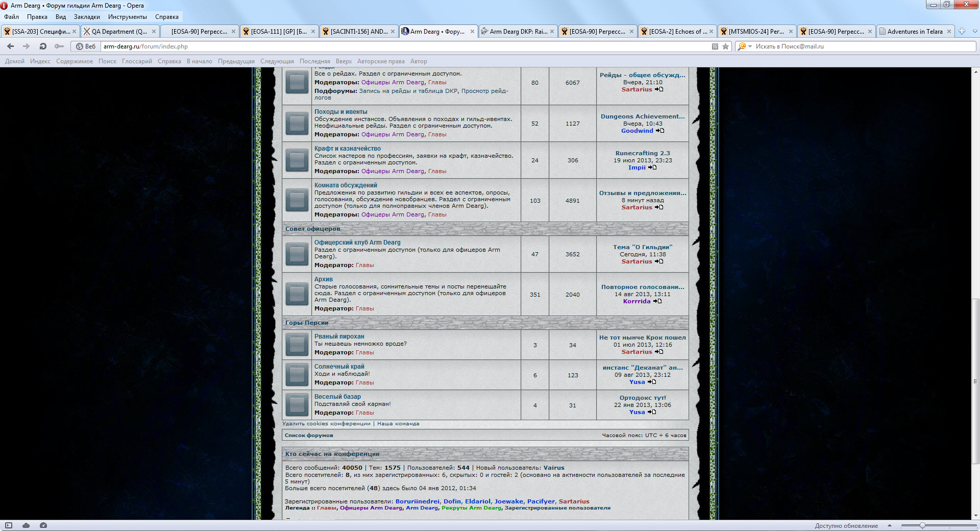Viewport: 980px width, 531px height.
Task: Open the Runecrafting 2.3 topic
Action: click(x=643, y=153)
